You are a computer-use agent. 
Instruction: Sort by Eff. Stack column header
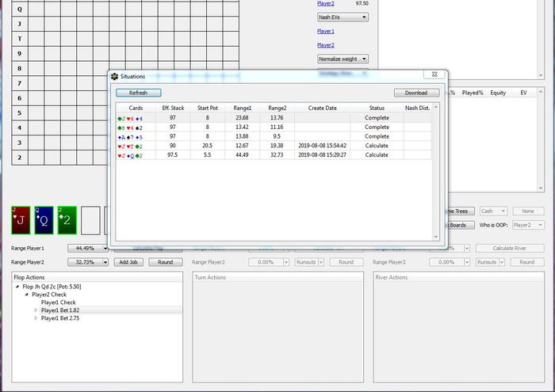point(173,108)
